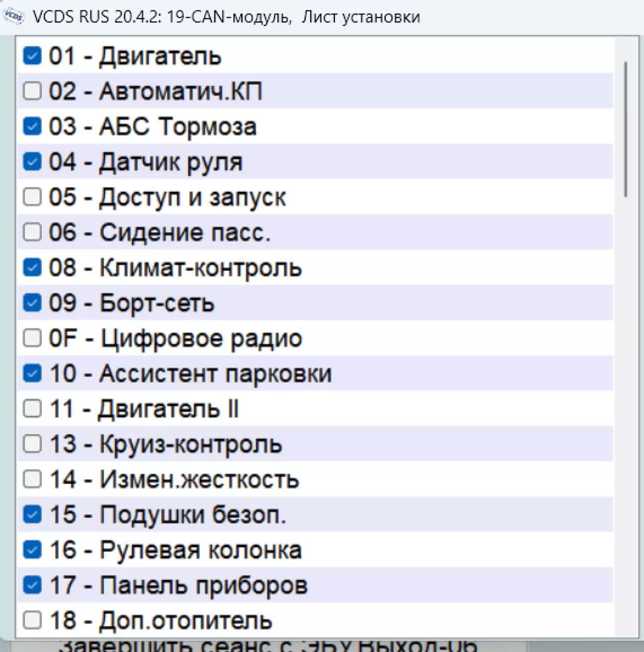
Task: Uncheck 03 - АБС Тормоза module
Action: (x=32, y=126)
